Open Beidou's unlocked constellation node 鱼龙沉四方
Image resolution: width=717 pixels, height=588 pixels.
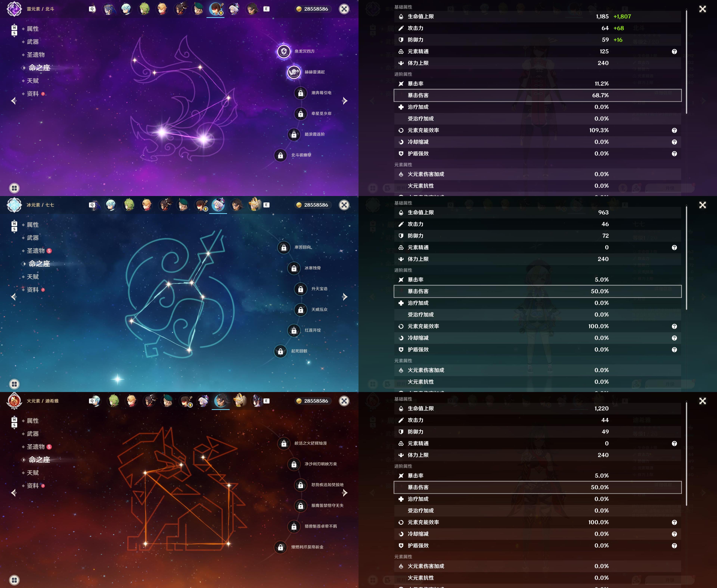pyautogui.click(x=284, y=52)
